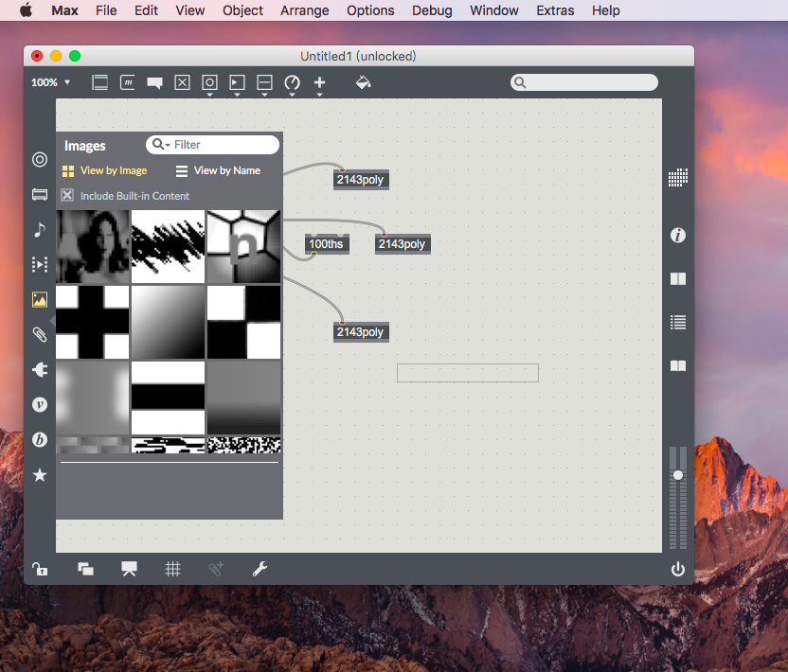The width and height of the screenshot is (788, 672).
Task: Toggle the grid display icon
Action: 172,569
